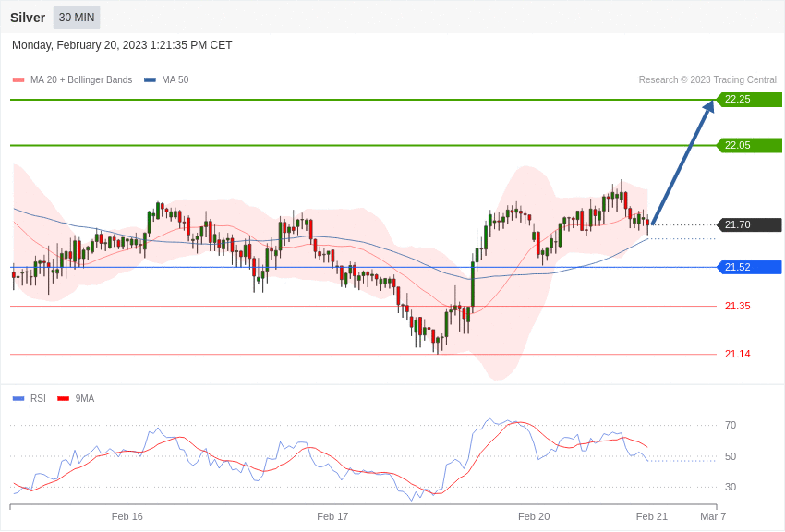The width and height of the screenshot is (785, 532).
Task: Click the Feb 20 date axis label
Action: pos(534,516)
